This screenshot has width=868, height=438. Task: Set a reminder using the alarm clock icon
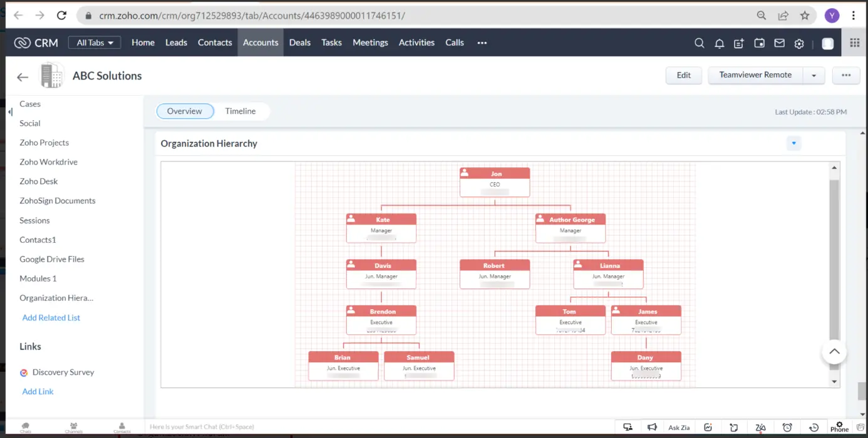click(787, 427)
